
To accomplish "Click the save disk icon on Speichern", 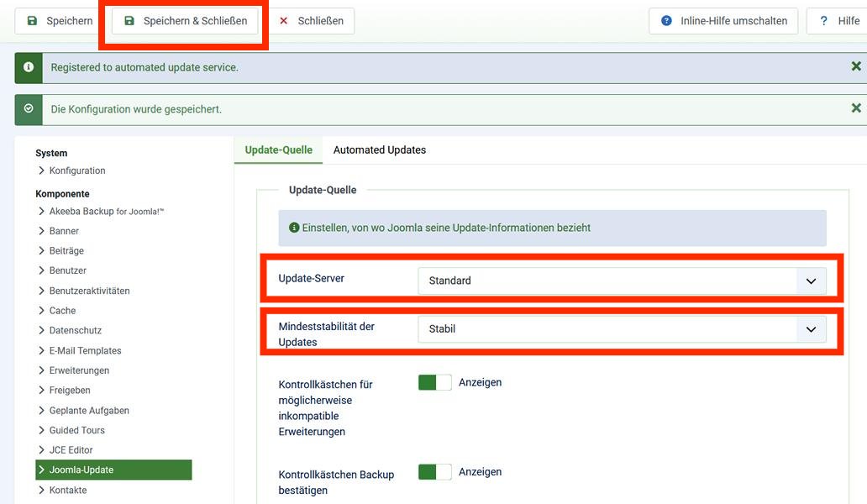I will click(x=31, y=21).
